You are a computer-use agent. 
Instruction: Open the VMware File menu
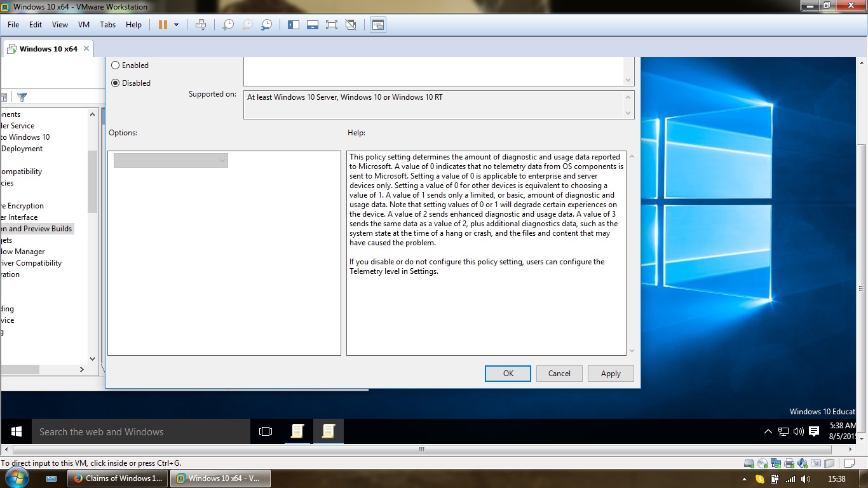(x=13, y=25)
